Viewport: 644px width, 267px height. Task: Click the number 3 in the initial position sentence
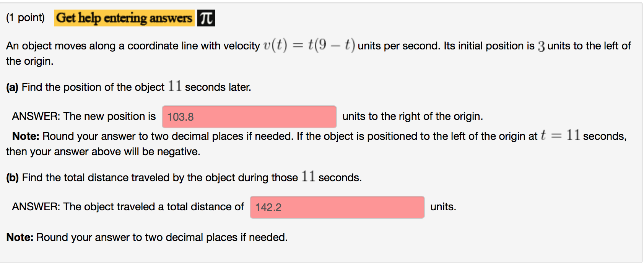[541, 46]
